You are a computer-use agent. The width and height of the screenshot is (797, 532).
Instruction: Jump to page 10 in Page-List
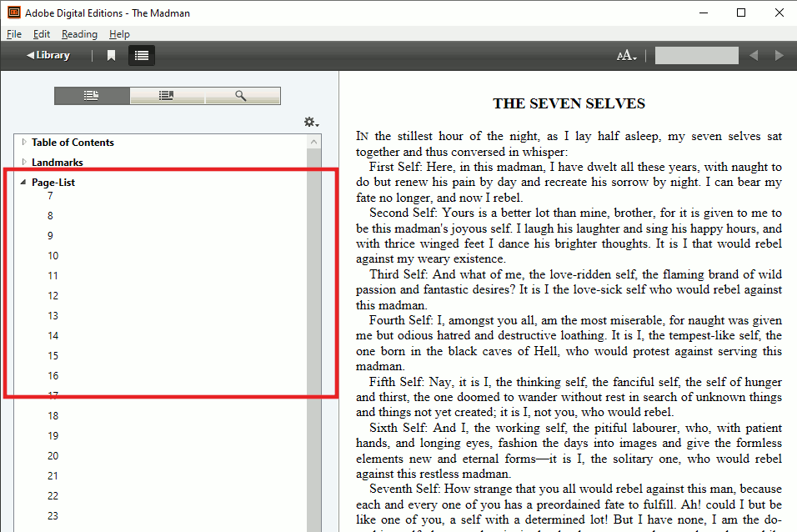coord(53,256)
